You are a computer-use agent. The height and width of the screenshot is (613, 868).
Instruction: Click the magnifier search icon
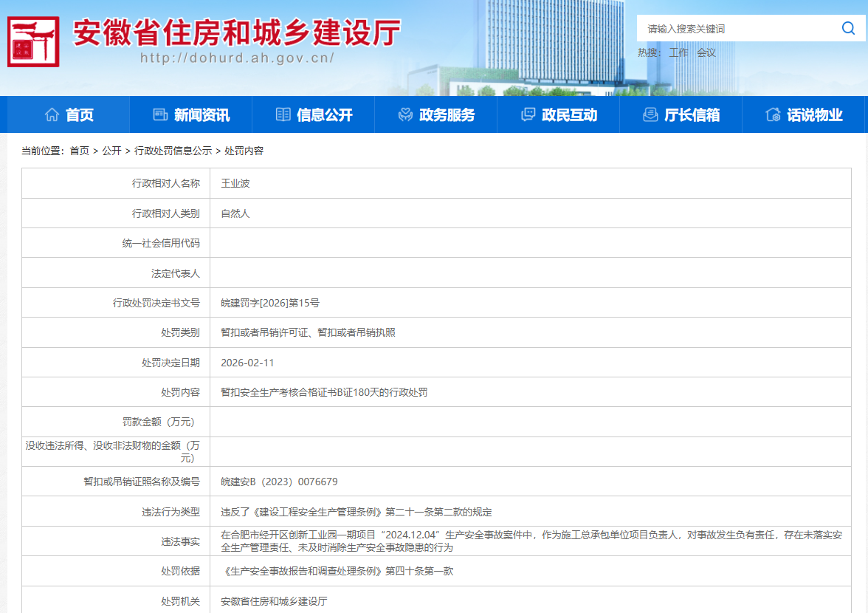point(848,29)
